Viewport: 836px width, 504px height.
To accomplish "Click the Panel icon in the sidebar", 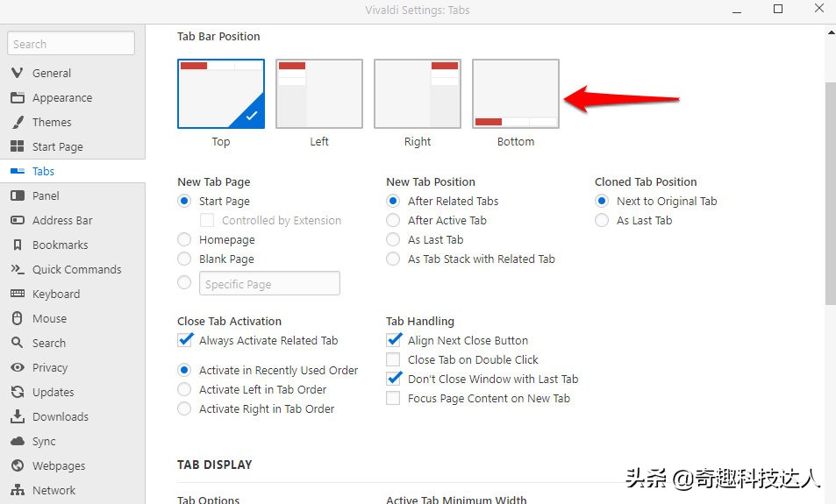I will click(x=17, y=195).
